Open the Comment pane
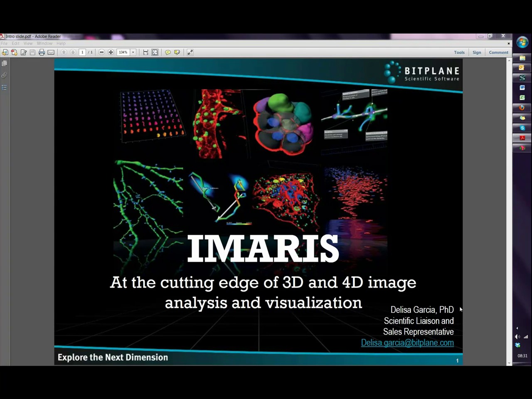 click(498, 52)
